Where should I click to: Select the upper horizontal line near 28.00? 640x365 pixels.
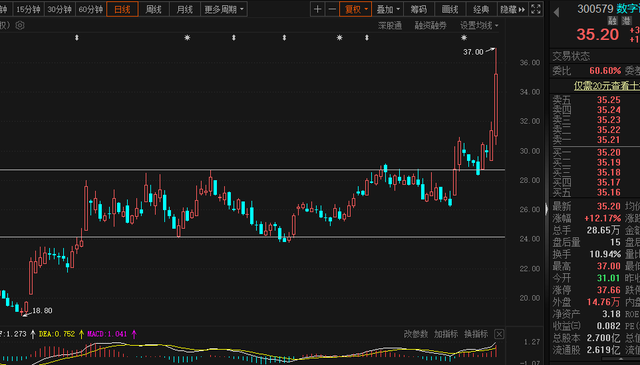tap(252, 169)
